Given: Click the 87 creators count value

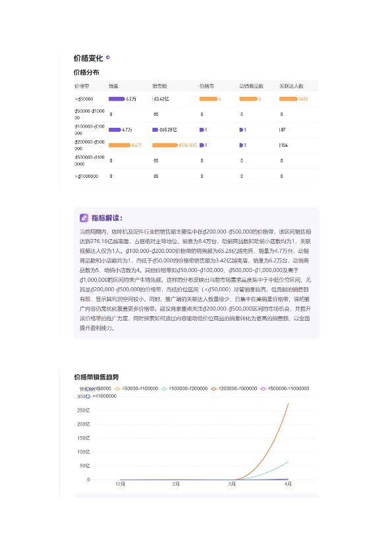Looking at the screenshot, I should pos(283,130).
